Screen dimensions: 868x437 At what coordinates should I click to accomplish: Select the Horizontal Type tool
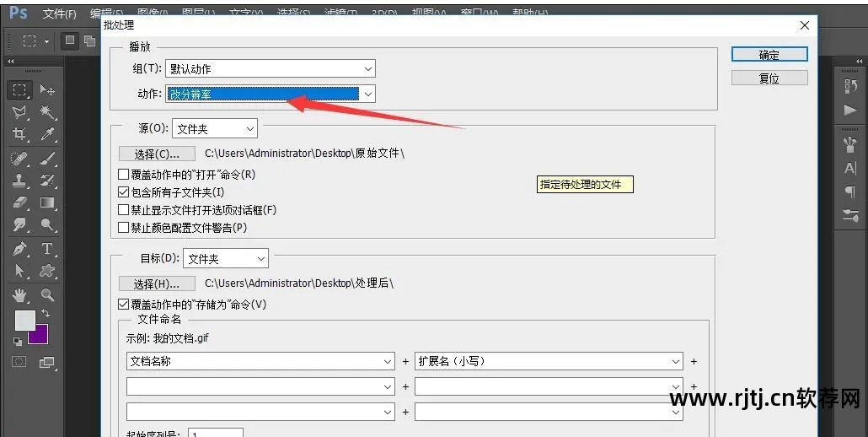tap(47, 249)
